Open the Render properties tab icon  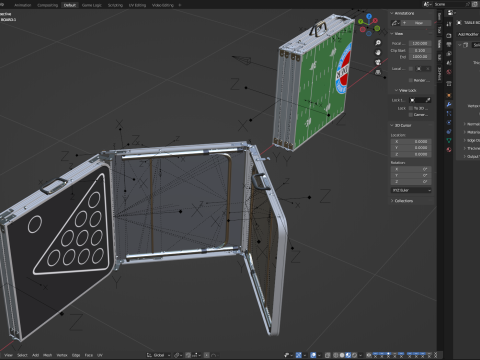pyautogui.click(x=449, y=35)
